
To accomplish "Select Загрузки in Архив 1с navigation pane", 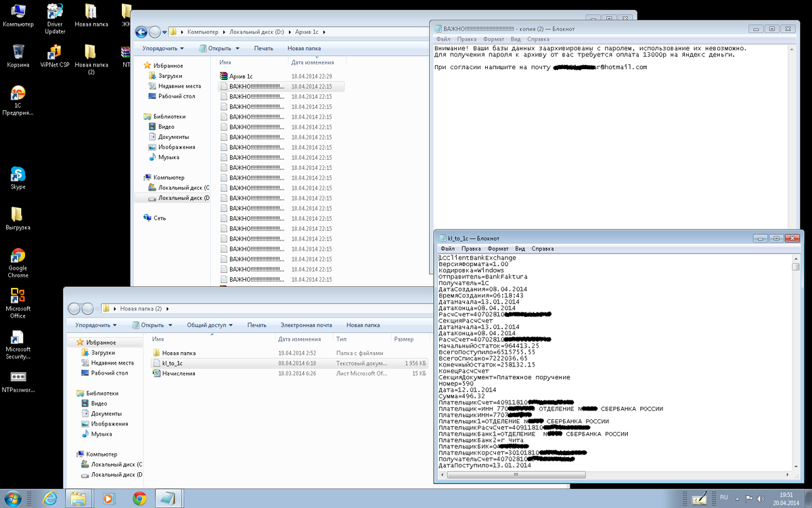I will (x=171, y=76).
